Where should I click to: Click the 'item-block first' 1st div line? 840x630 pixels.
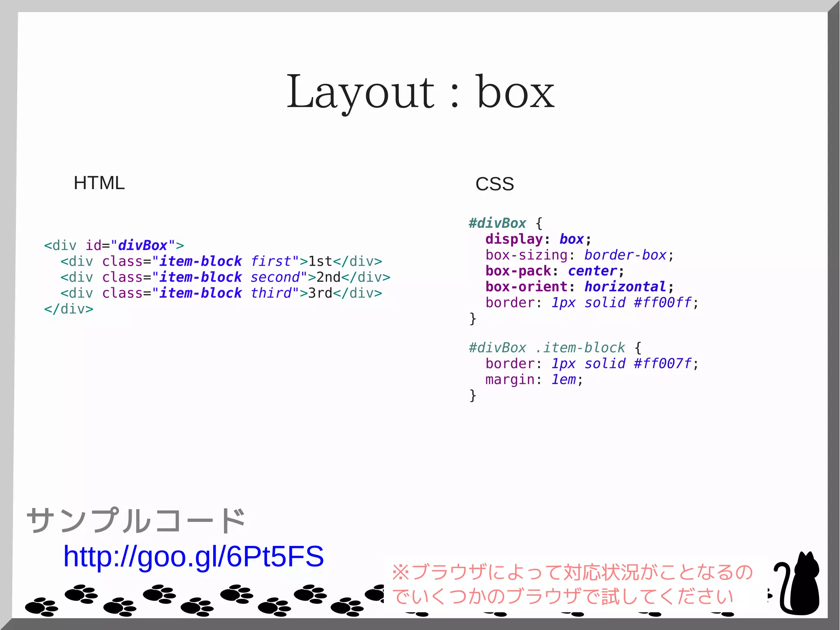tap(221, 261)
